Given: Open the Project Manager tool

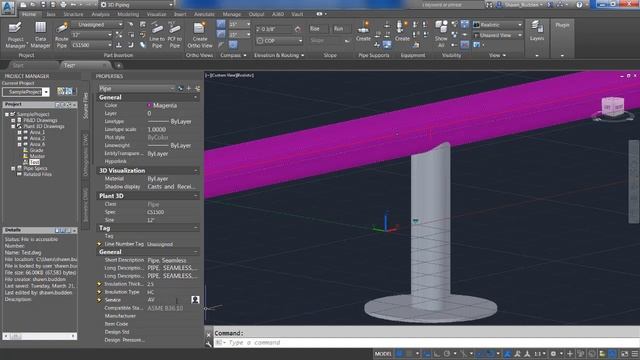Looking at the screenshot, I should (x=16, y=35).
